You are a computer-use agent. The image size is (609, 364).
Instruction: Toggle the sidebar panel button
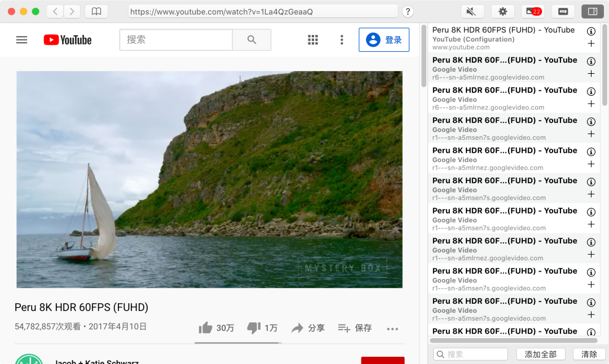click(x=592, y=11)
